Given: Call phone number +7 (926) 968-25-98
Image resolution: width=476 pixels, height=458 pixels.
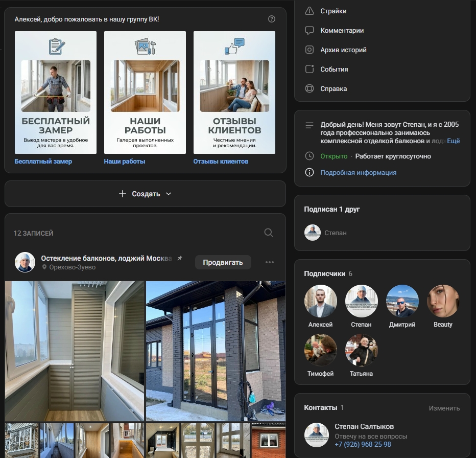Looking at the screenshot, I should [x=363, y=445].
